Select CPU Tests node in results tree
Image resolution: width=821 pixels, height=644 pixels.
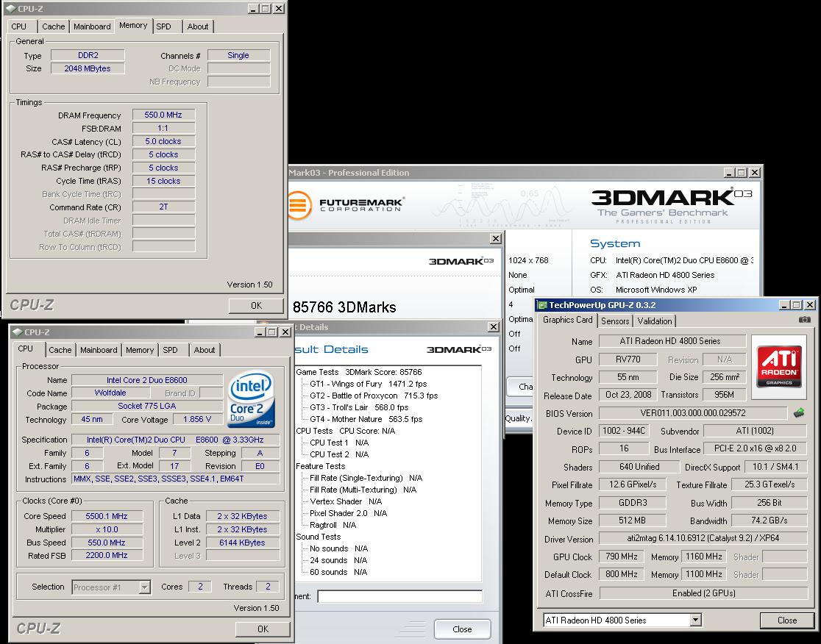[x=346, y=431]
